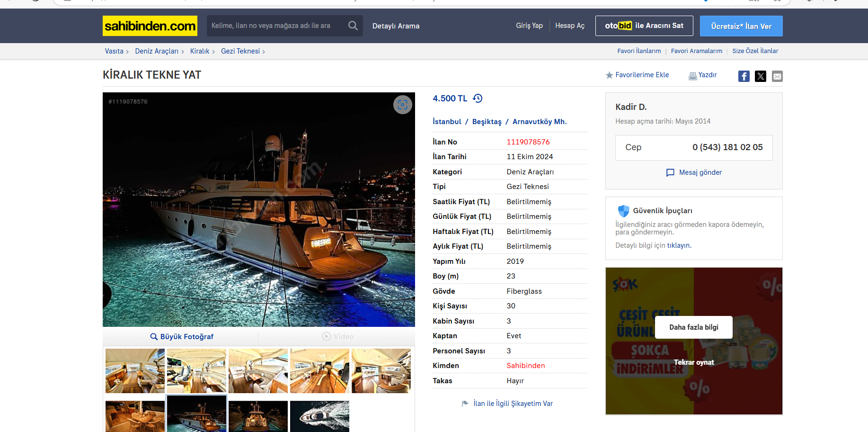Click Hesap Aç sign-up link

click(570, 26)
